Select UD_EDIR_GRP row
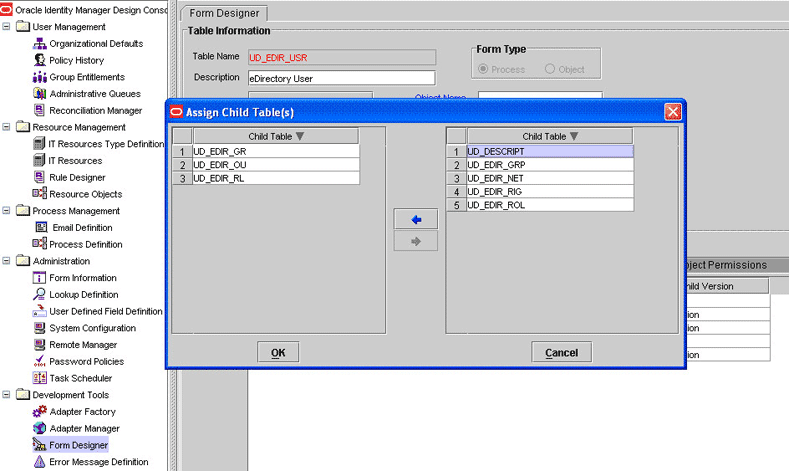789x471 pixels. [550, 165]
